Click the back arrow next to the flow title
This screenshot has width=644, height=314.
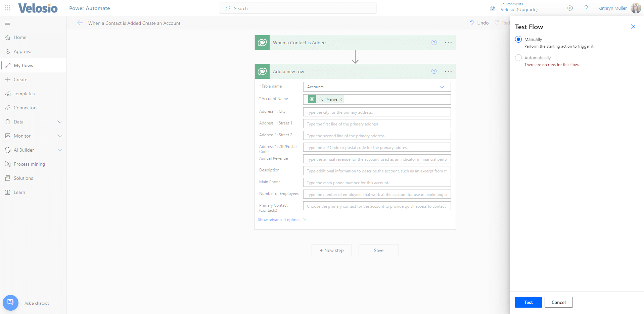point(80,23)
